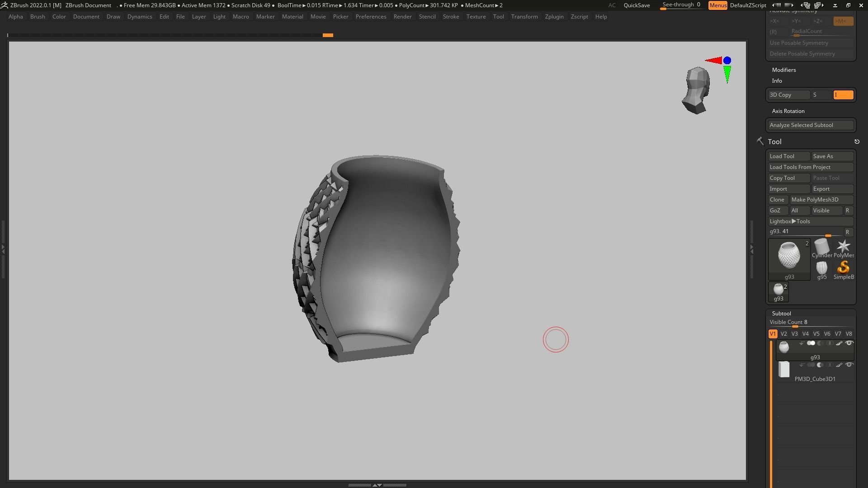The width and height of the screenshot is (868, 488).
Task: Toggle the orange I button beside 3D Copy
Action: click(843, 94)
